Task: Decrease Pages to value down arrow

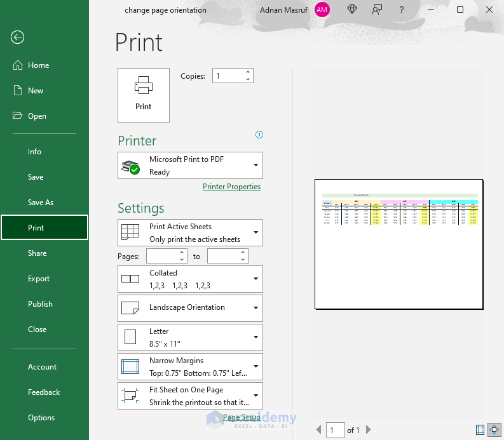Action: coord(243,260)
